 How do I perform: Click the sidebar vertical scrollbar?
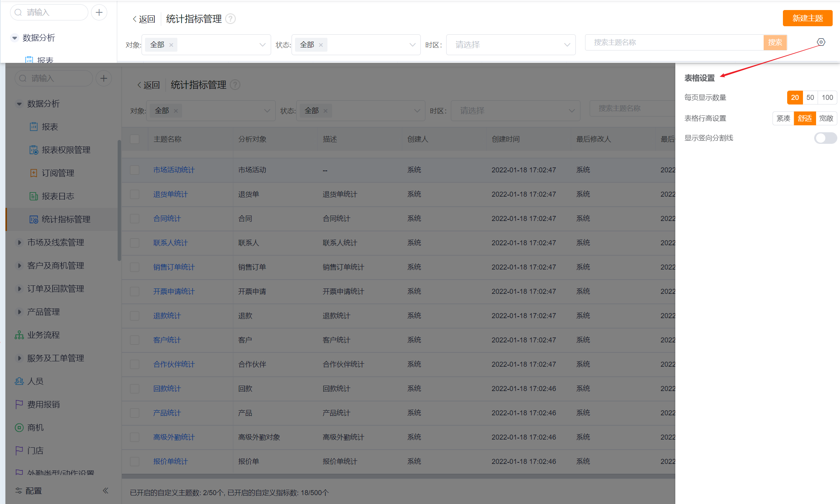(119, 201)
